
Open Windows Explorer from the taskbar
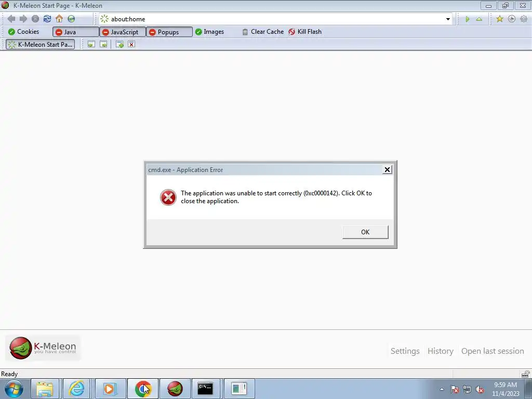45,389
